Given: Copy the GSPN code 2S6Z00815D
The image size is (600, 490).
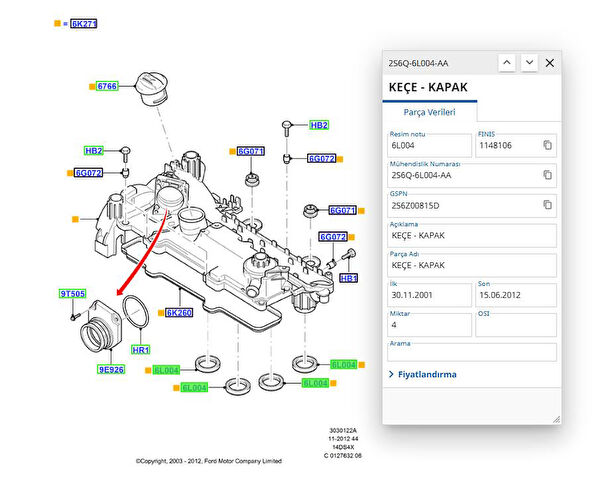Looking at the screenshot, I should [547, 205].
